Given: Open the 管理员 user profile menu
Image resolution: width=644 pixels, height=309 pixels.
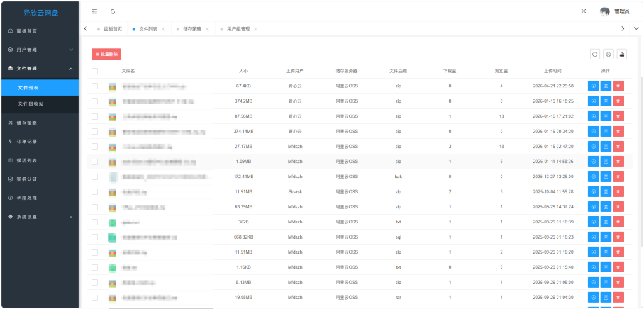Looking at the screenshot, I should pos(614,11).
